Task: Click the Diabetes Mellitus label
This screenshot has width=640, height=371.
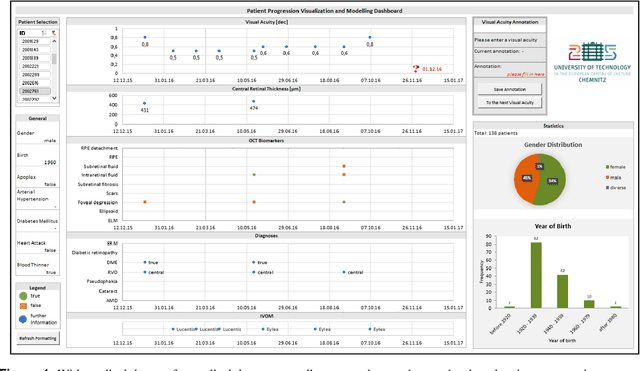Action: [37, 221]
